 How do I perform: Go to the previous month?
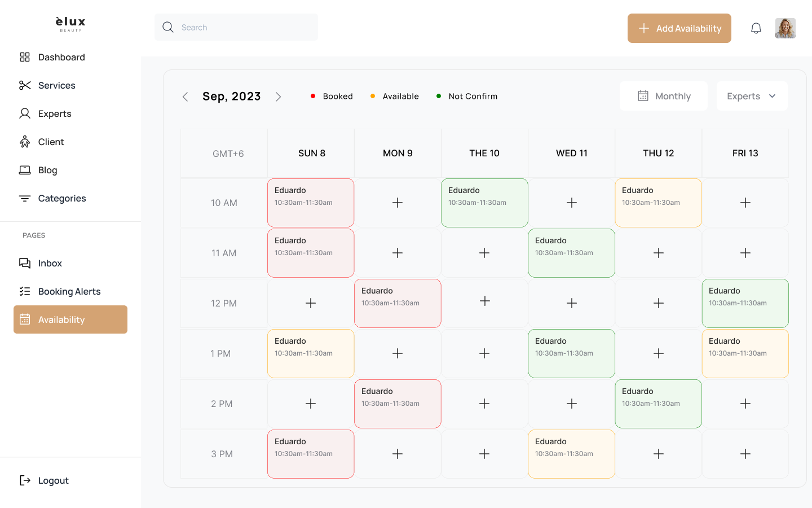(185, 97)
